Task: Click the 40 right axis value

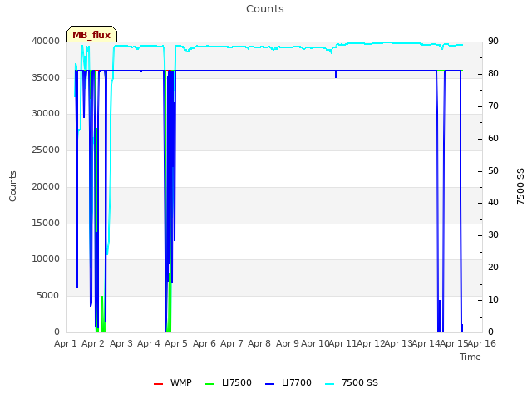Action: [493, 203]
